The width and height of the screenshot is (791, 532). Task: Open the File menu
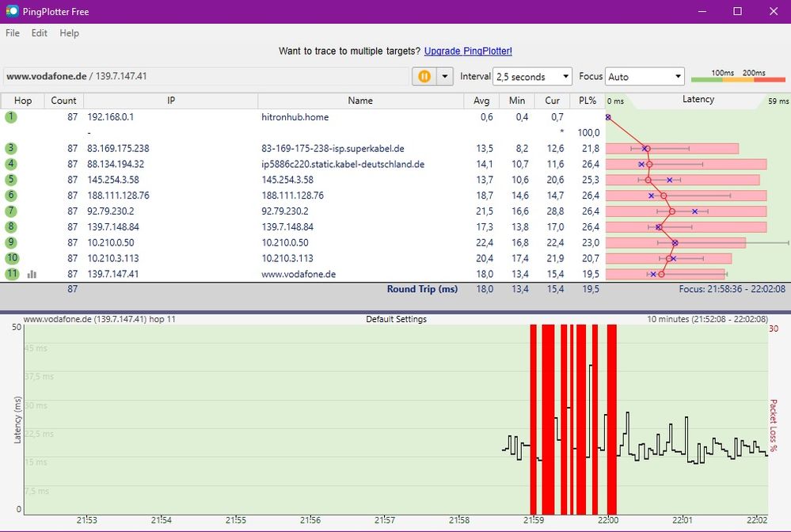[13, 33]
